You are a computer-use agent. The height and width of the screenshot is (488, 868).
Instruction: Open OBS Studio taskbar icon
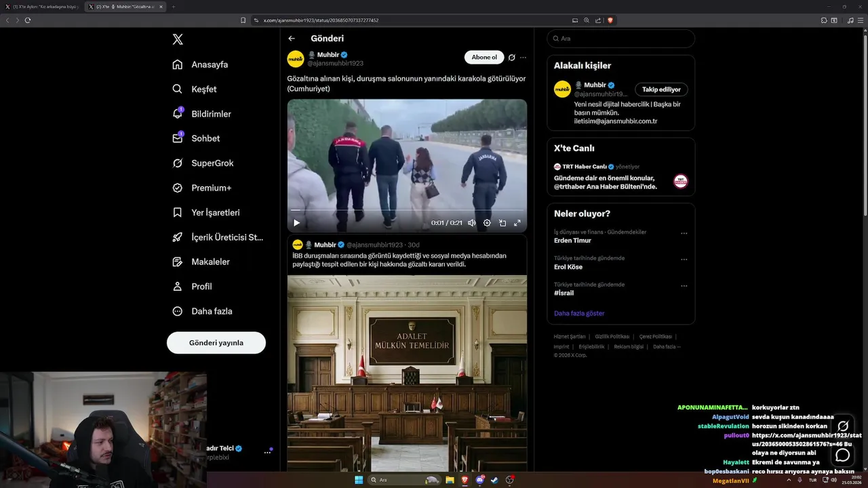click(x=509, y=480)
